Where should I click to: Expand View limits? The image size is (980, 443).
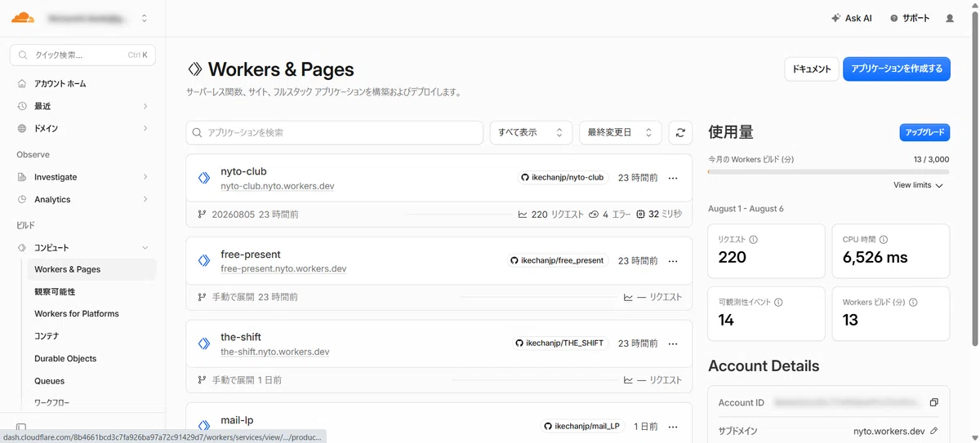pyautogui.click(x=918, y=185)
